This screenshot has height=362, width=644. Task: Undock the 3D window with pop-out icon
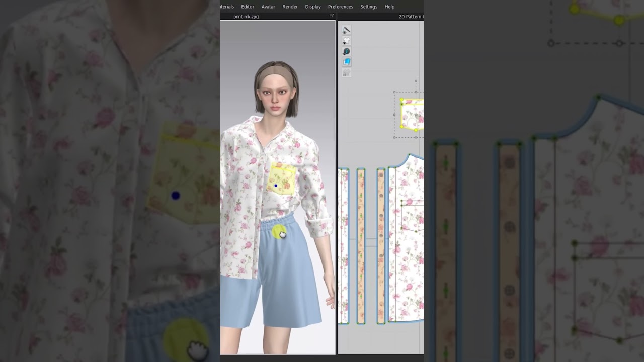tap(332, 16)
